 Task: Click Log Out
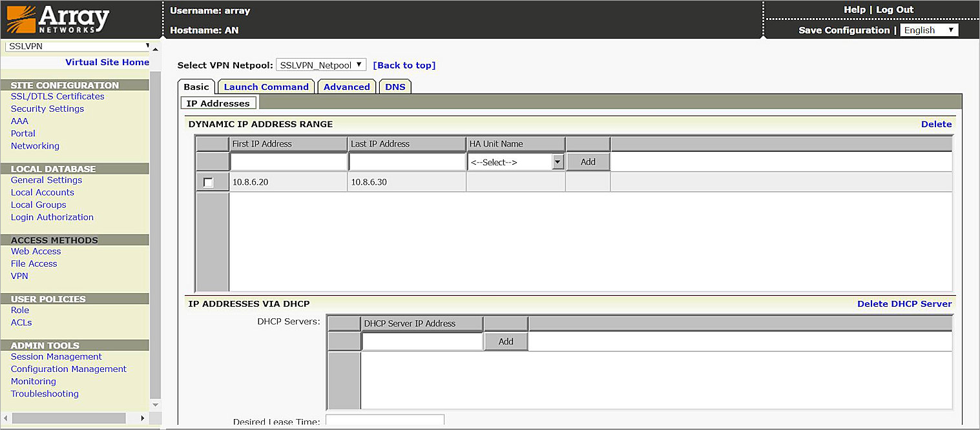tap(895, 9)
